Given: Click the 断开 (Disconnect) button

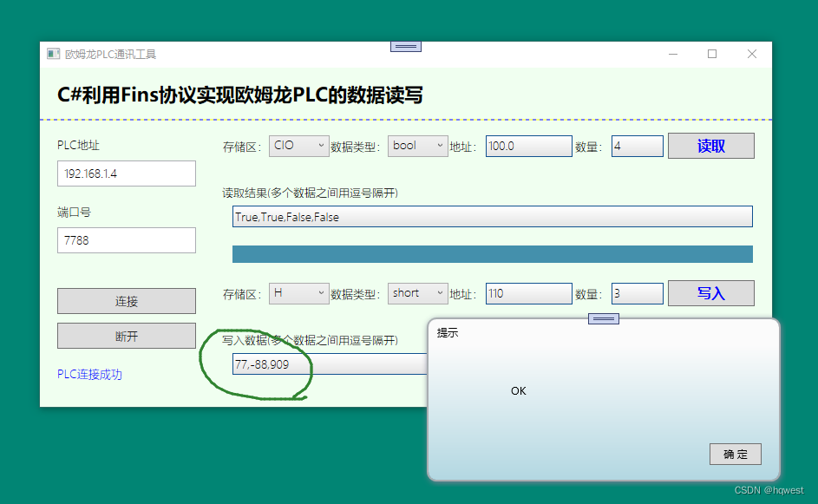Looking at the screenshot, I should [127, 336].
